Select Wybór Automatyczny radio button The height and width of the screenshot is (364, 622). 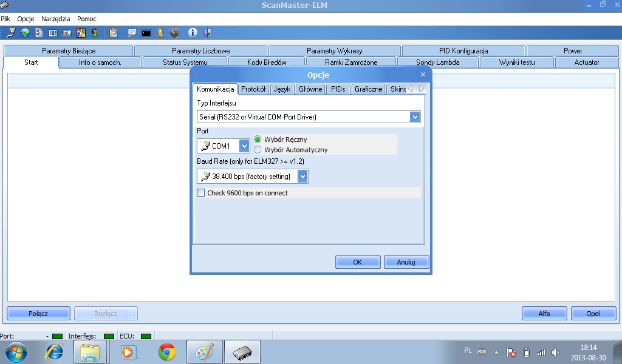[258, 150]
